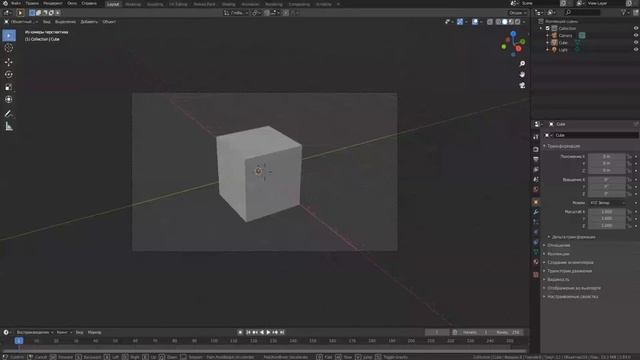Open the File menu in top bar
Viewport: 640px width, 360px height.
click(x=16, y=3)
